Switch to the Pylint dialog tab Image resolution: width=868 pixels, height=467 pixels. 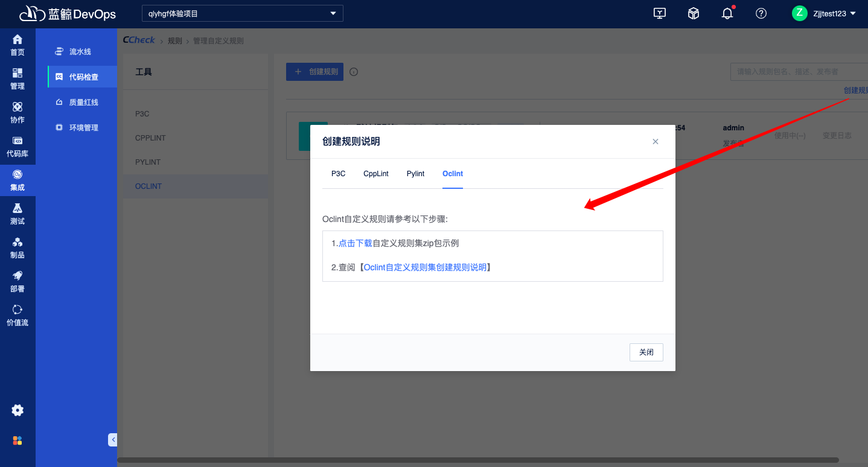415,174
